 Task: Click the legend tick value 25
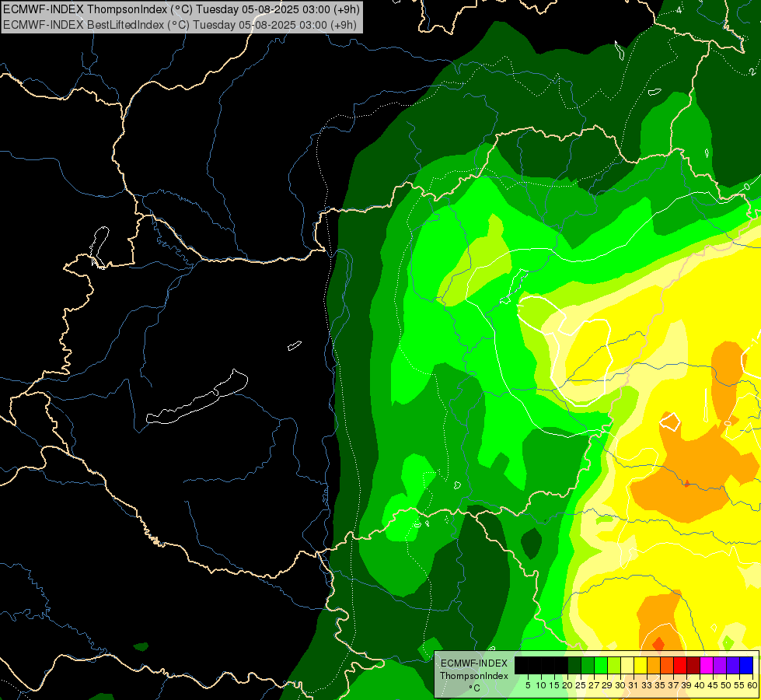coord(581,685)
